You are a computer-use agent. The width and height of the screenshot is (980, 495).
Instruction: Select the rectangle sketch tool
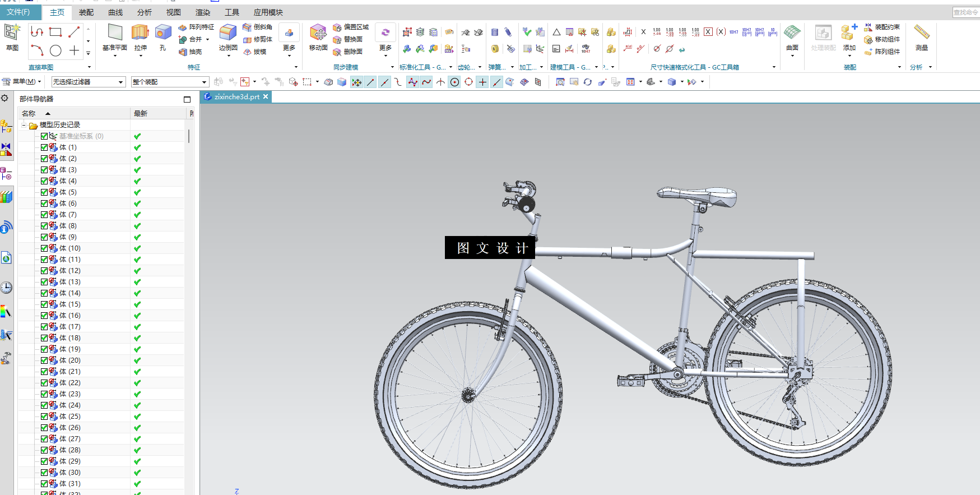pyautogui.click(x=55, y=32)
